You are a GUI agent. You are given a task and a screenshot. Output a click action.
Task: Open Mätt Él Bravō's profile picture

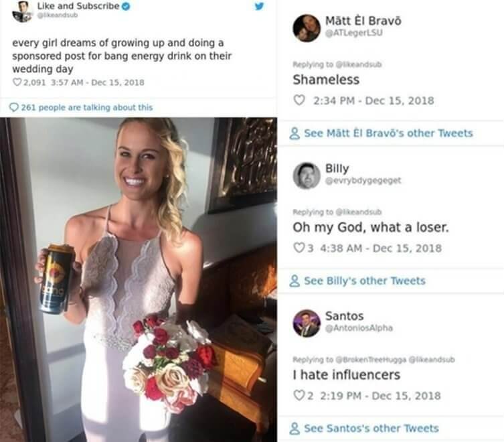tap(307, 28)
